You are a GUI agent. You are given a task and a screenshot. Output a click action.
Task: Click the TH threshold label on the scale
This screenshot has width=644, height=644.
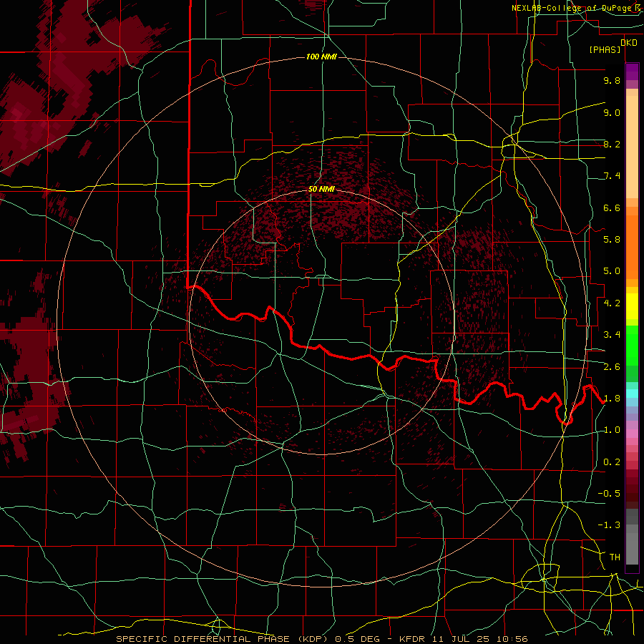615,557
